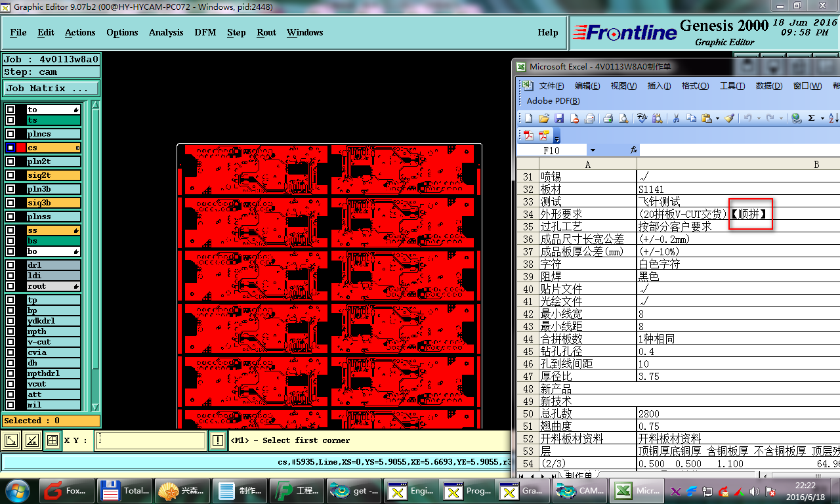Click the select-window tool icon beside X Y
Screen dimensions: 840x504
tap(31, 441)
